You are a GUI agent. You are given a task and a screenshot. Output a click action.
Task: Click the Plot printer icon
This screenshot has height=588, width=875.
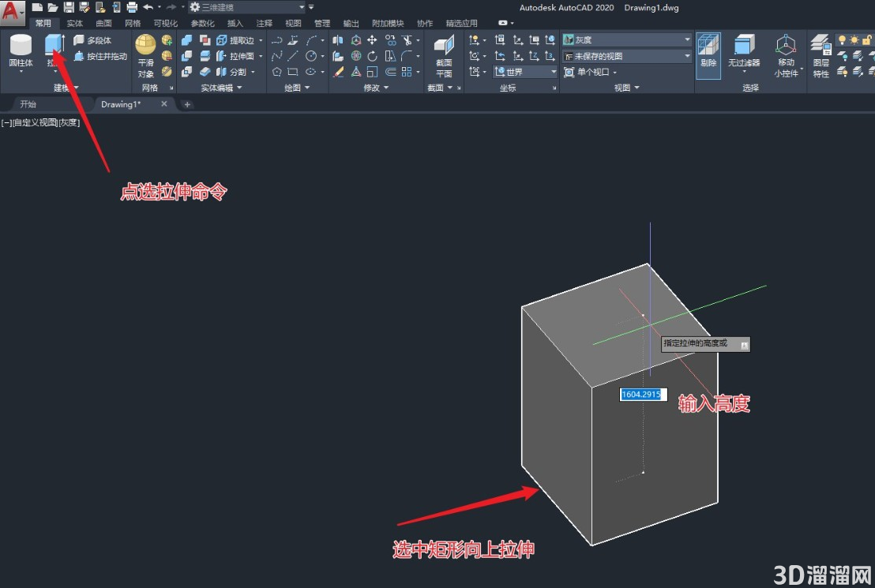pos(132,7)
